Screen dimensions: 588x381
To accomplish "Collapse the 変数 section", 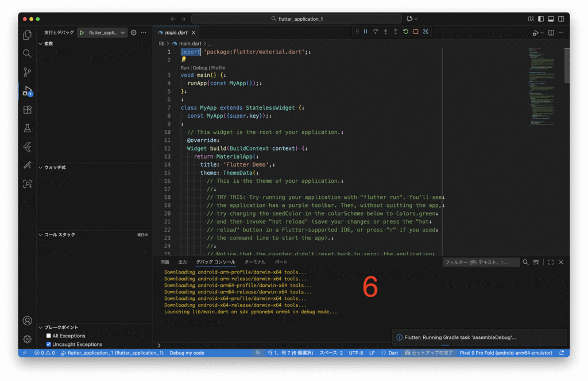I will (x=48, y=44).
